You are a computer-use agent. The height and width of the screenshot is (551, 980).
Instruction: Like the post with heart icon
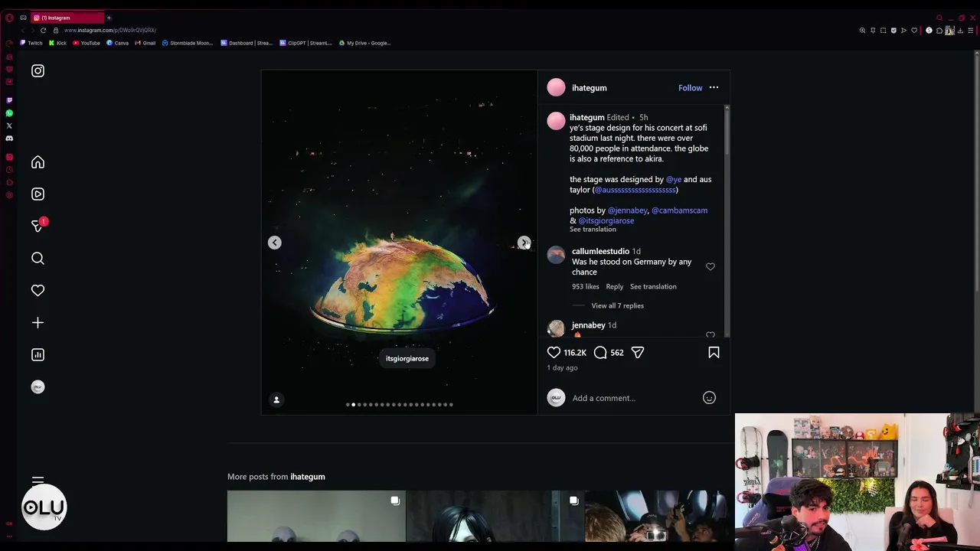coord(554,353)
